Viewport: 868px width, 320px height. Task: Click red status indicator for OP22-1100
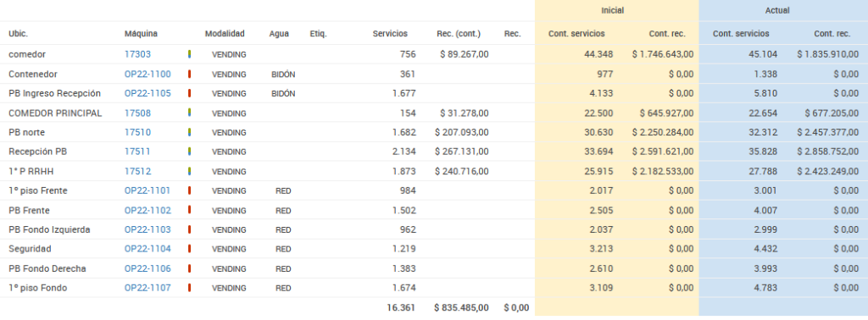pos(189,74)
